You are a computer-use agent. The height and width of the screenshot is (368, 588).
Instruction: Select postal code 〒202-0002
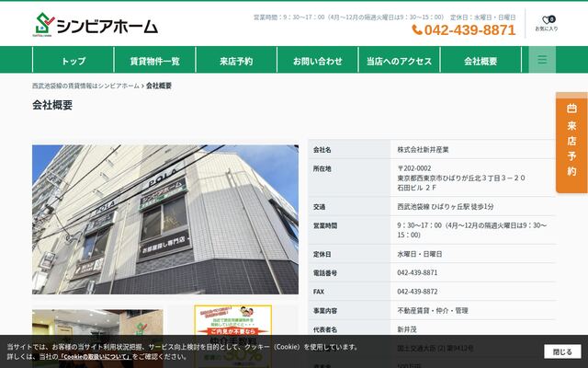(x=414, y=168)
